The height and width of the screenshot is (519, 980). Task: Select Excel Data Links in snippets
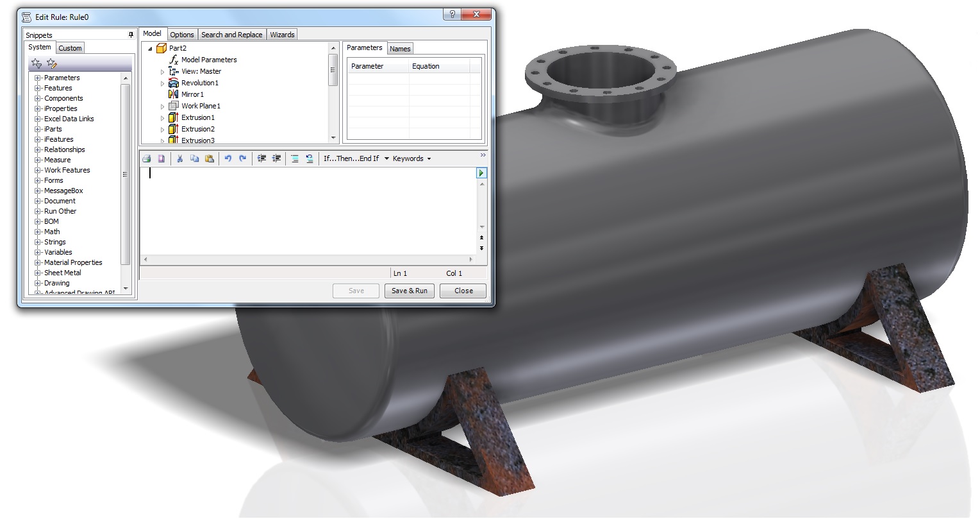(69, 119)
